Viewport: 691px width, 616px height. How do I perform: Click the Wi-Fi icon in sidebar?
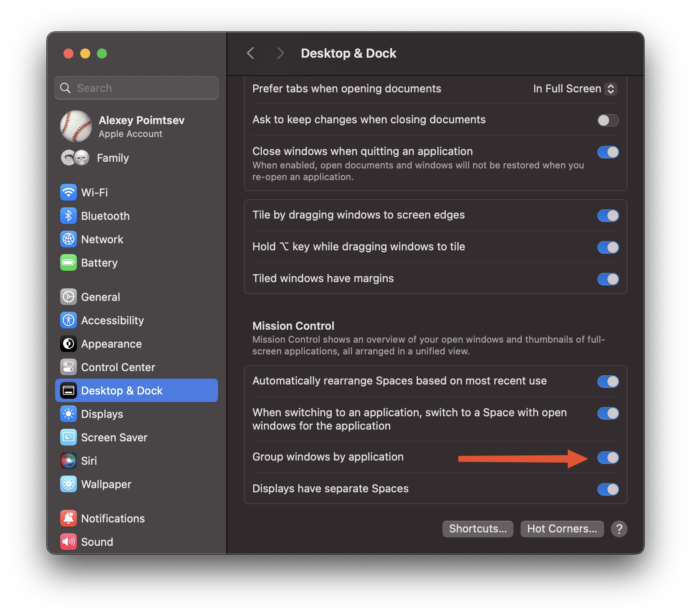pyautogui.click(x=69, y=193)
